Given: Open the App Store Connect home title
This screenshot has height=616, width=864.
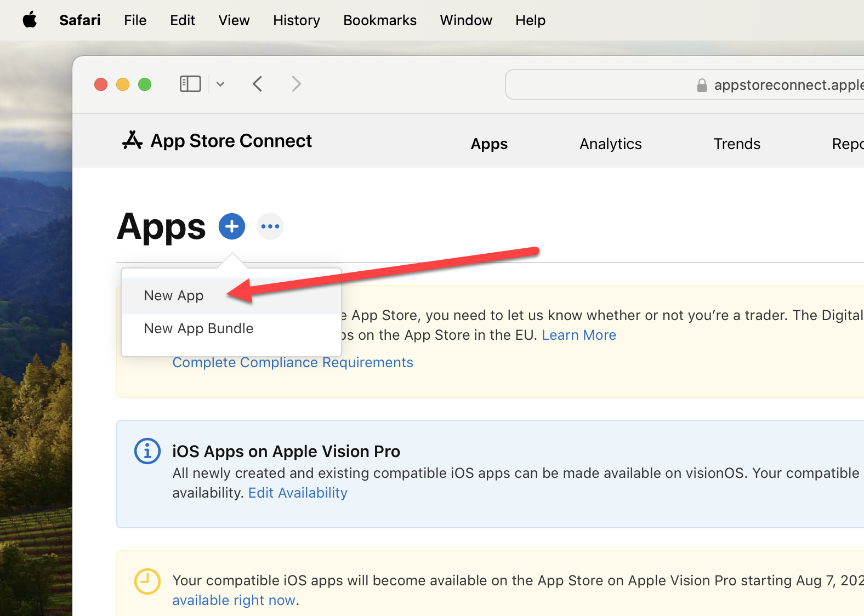Looking at the screenshot, I should pyautogui.click(x=231, y=141).
